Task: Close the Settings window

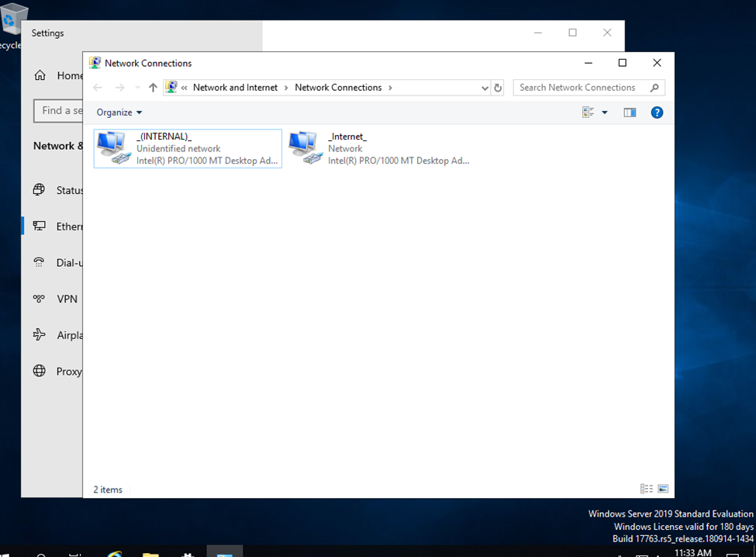Action: pyautogui.click(x=607, y=33)
